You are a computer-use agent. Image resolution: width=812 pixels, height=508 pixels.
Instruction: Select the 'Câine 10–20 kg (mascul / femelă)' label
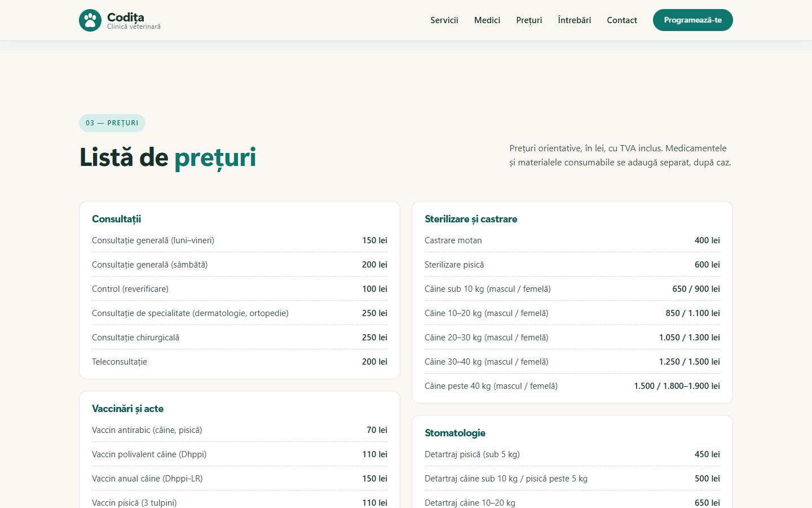coord(487,313)
